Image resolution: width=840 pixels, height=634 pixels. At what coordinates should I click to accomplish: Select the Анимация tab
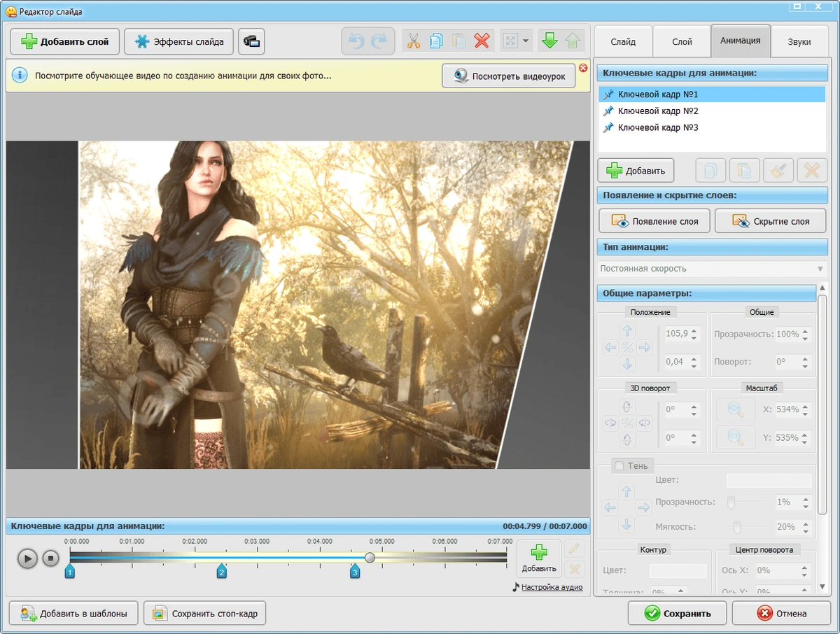[x=741, y=41]
